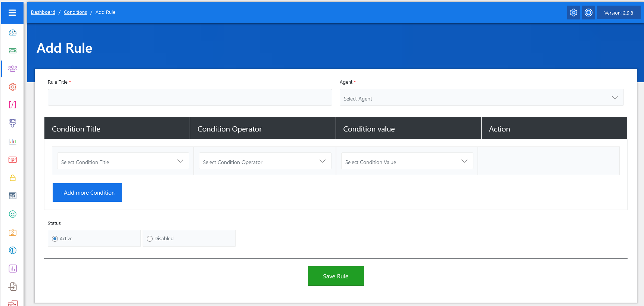This screenshot has height=306, width=644.
Task: Click the red email envelope icon
Action: coord(12,160)
